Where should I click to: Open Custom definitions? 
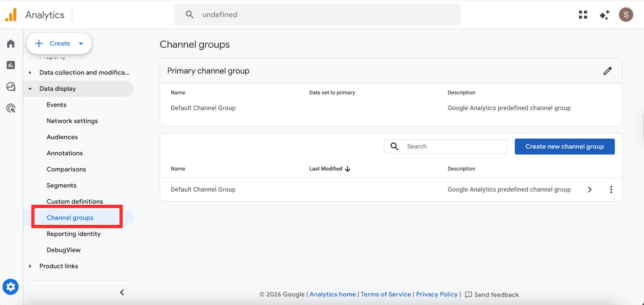tap(74, 201)
